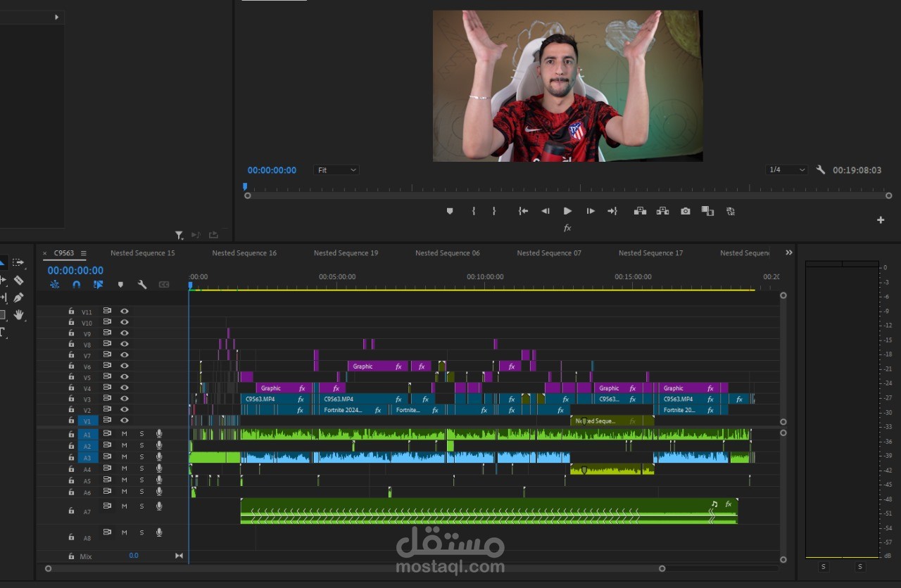Switch to Nested Sequence 07 tab
901x588 pixels.
tap(549, 253)
